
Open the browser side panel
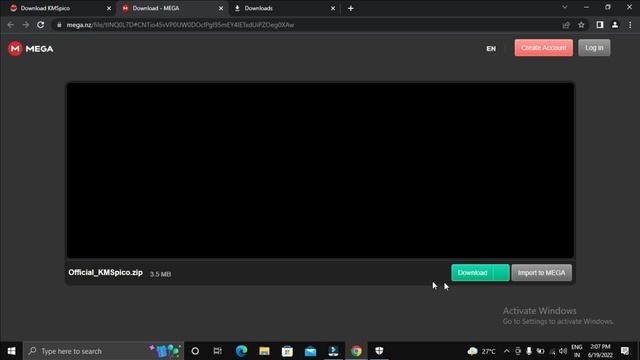(600, 25)
